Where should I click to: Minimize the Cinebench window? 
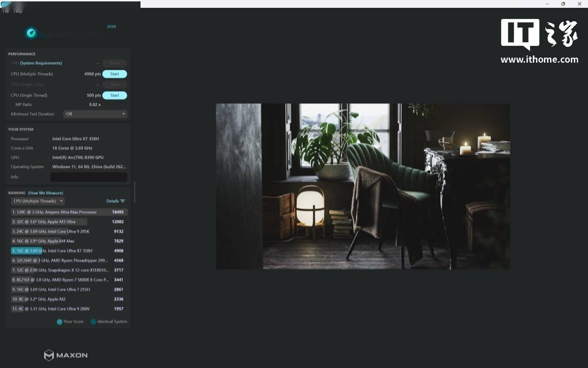point(548,4)
